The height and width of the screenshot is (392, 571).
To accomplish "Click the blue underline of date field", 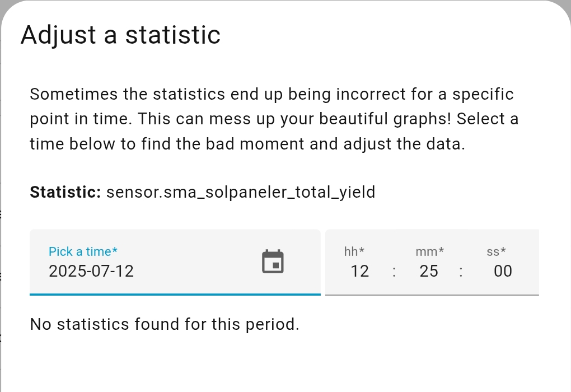I will (175, 294).
